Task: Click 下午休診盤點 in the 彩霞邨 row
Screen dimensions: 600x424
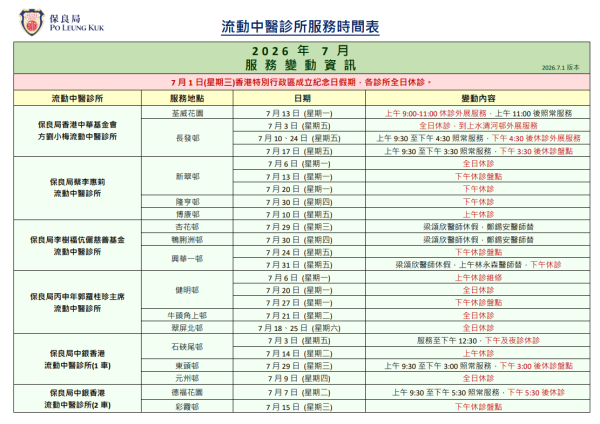Action: (478, 407)
